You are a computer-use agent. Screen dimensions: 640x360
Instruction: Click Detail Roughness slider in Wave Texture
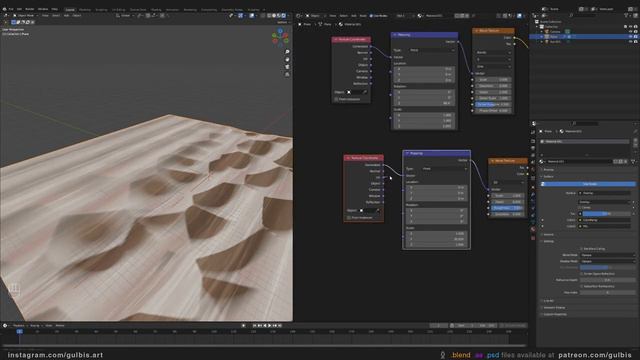point(493,104)
